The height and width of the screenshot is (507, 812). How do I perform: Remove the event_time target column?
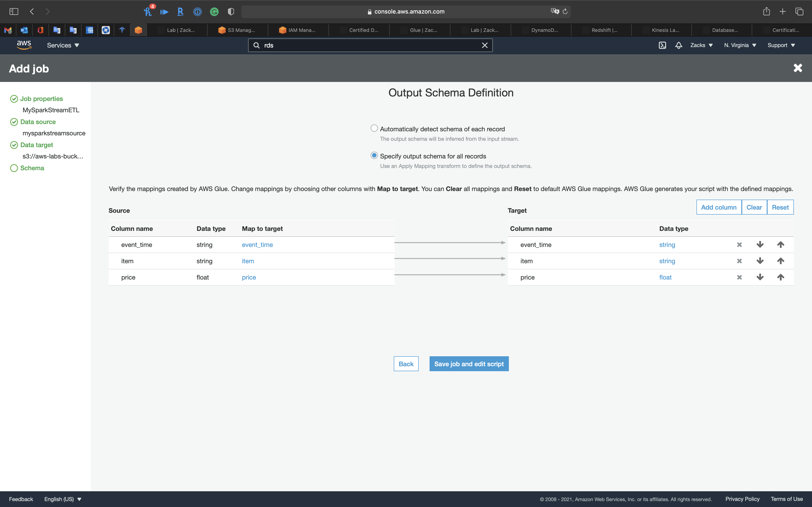(x=739, y=245)
